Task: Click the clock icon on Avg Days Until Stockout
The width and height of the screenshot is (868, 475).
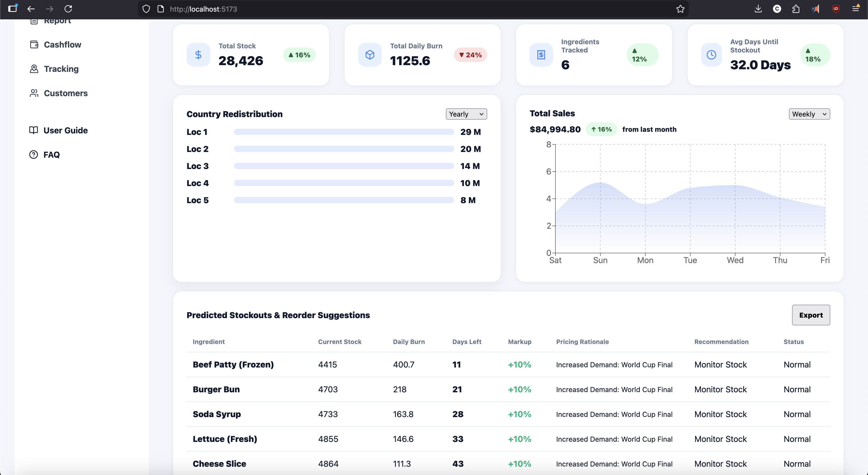Action: coord(711,55)
